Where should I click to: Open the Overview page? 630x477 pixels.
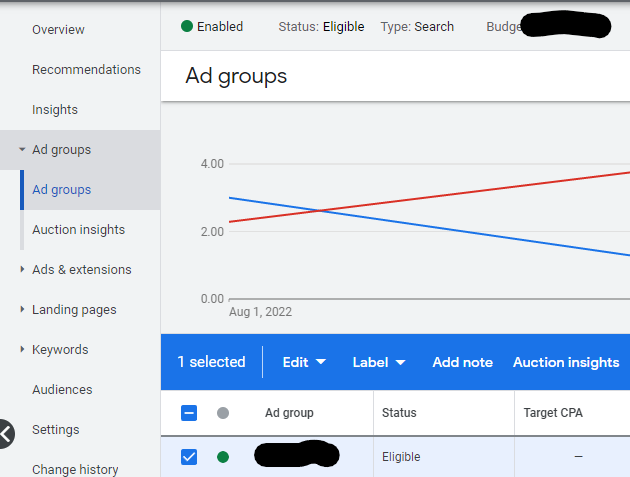tap(58, 30)
